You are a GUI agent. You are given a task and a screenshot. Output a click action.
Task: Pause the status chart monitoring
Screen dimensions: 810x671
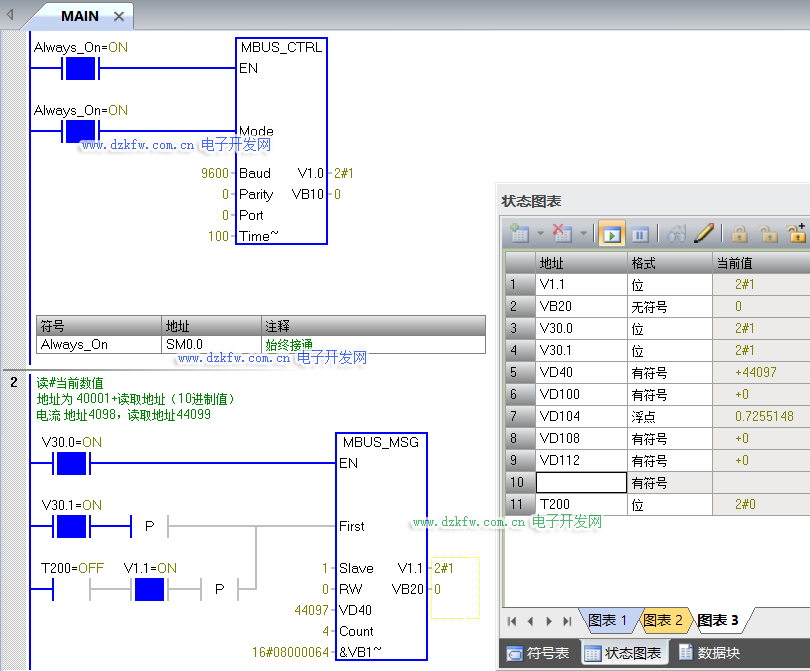tap(640, 234)
